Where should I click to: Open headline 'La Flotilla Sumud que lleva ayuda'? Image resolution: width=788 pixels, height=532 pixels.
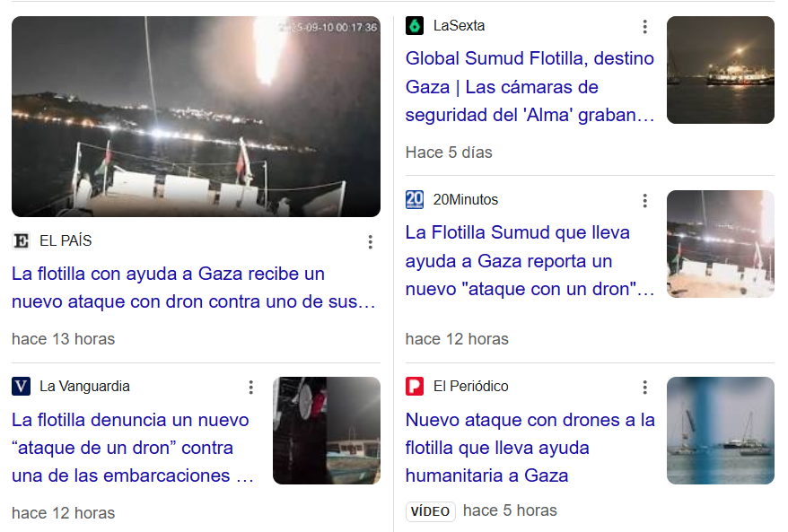click(530, 261)
